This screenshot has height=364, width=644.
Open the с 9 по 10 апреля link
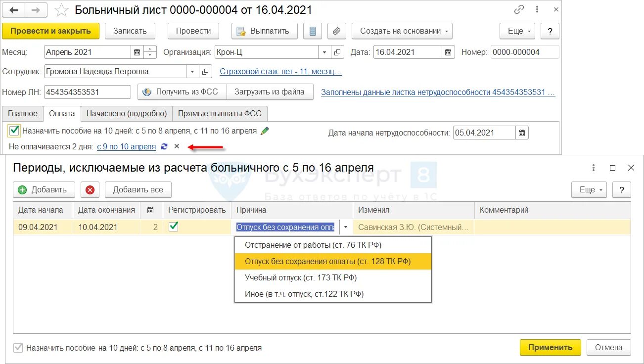pos(126,146)
